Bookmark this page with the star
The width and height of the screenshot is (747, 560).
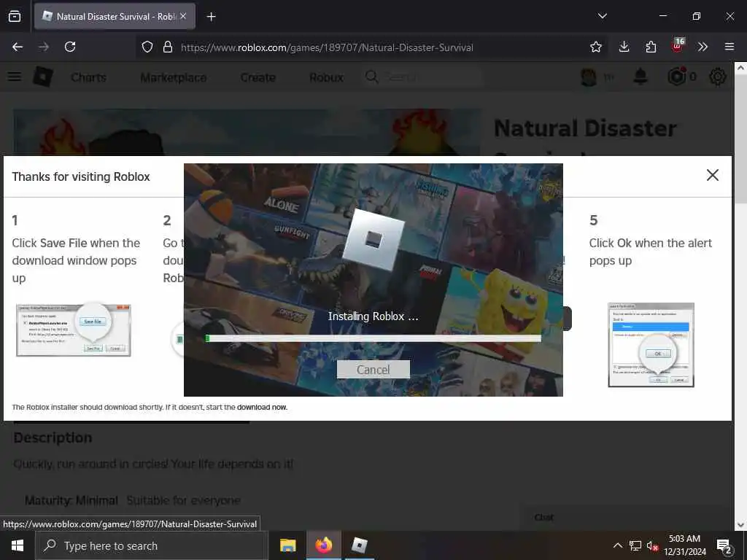point(595,47)
